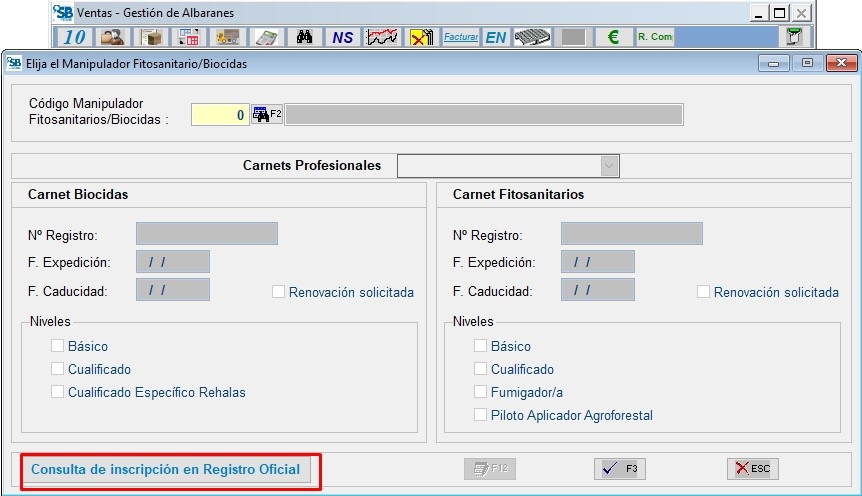Open the calculator toolbar icon
The image size is (862, 496).
click(x=266, y=37)
